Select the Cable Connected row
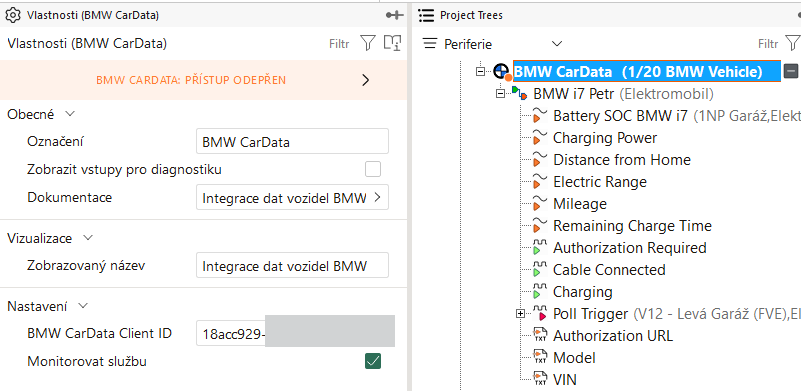 click(x=609, y=270)
